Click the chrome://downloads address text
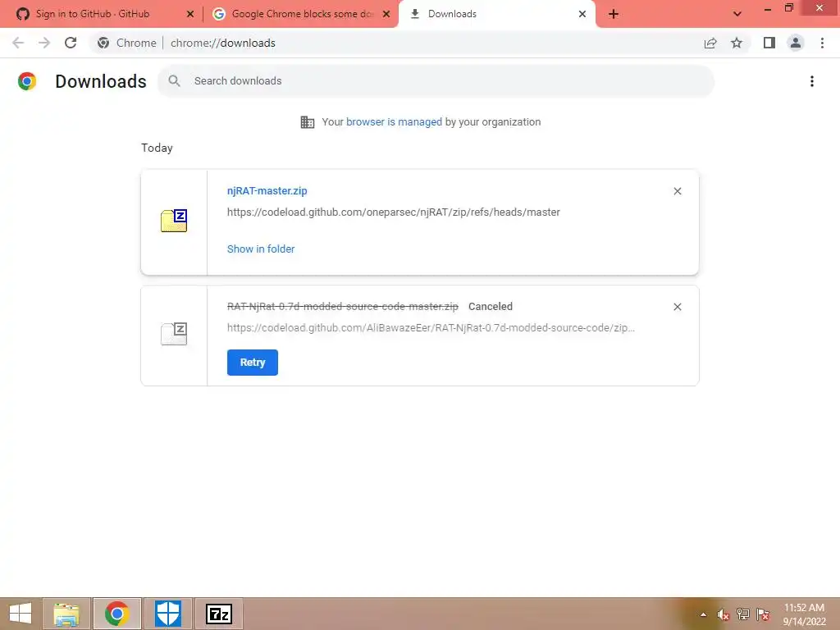Image resolution: width=840 pixels, height=630 pixels. pos(223,43)
